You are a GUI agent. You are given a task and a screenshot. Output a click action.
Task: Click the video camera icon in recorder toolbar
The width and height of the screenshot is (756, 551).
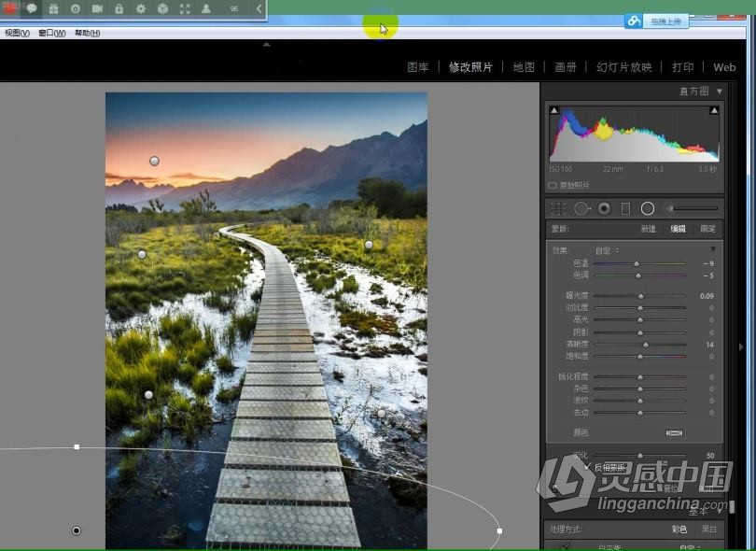[x=97, y=8]
